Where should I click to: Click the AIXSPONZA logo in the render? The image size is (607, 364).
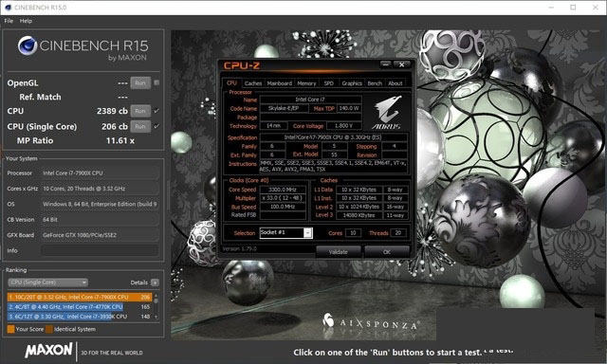[371, 323]
